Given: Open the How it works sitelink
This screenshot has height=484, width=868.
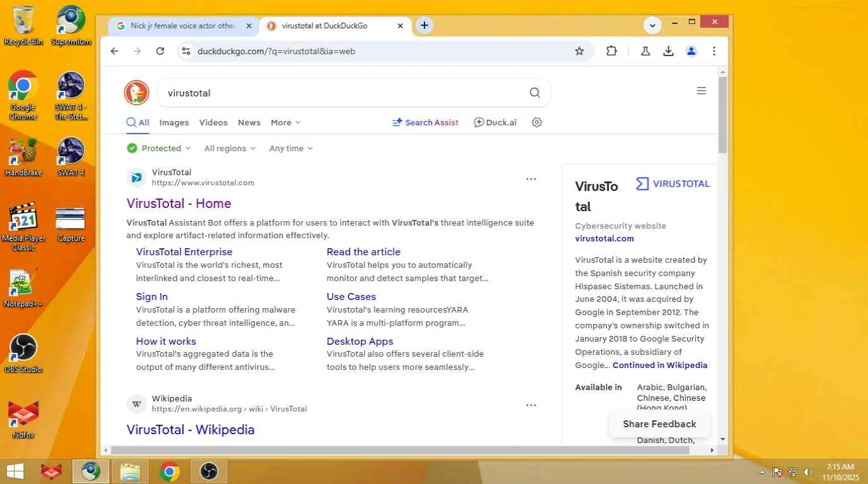Looking at the screenshot, I should [166, 341].
